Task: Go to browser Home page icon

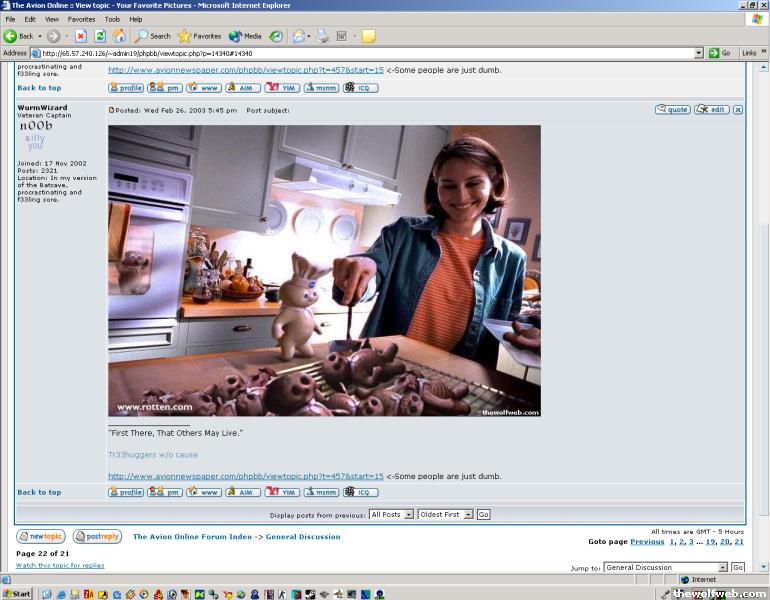Action: [119, 36]
